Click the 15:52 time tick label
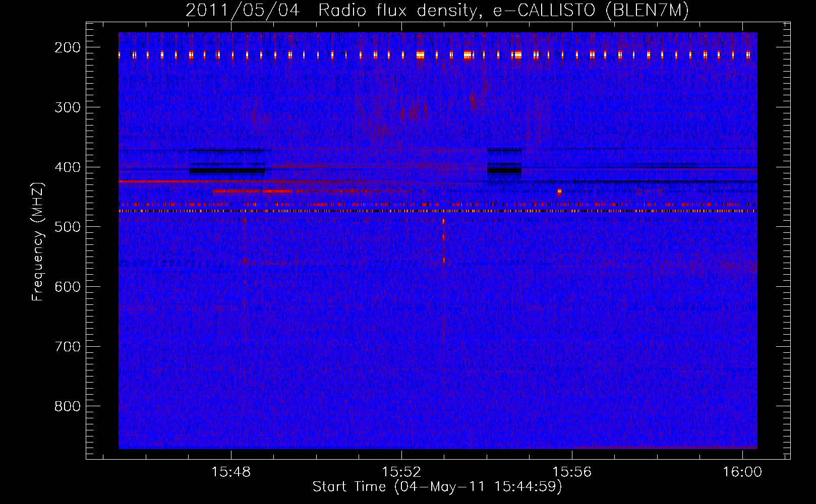This screenshot has width=816, height=504. [401, 472]
